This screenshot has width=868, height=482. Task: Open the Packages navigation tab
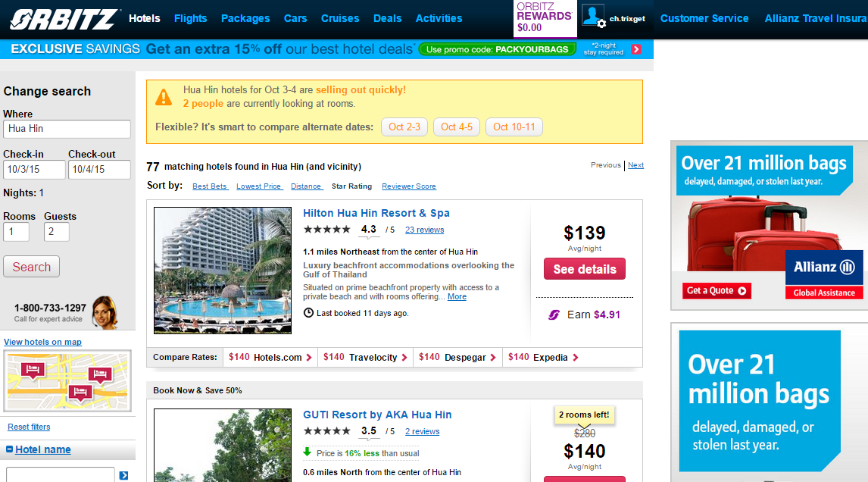245,18
